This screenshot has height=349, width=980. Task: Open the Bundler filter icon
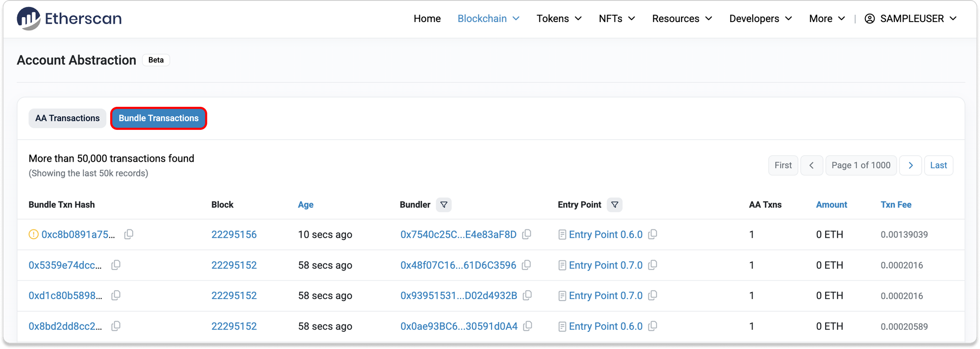(443, 205)
